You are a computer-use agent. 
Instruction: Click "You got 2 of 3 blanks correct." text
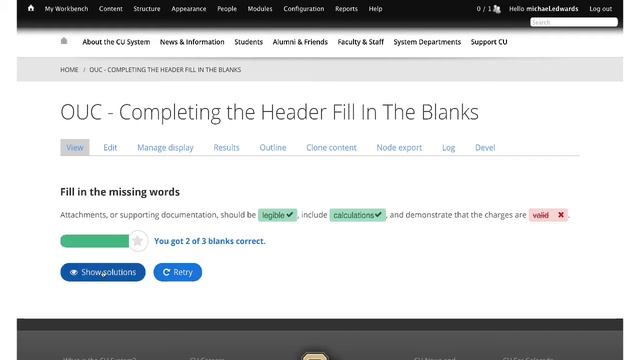tap(210, 241)
